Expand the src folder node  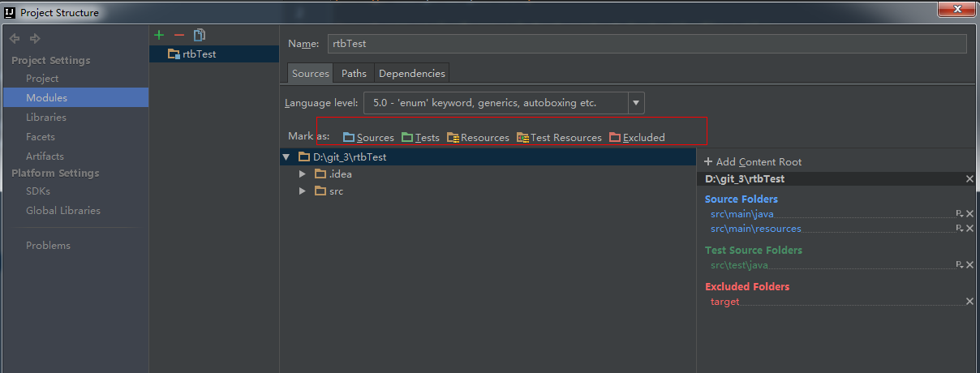pyautogui.click(x=303, y=191)
